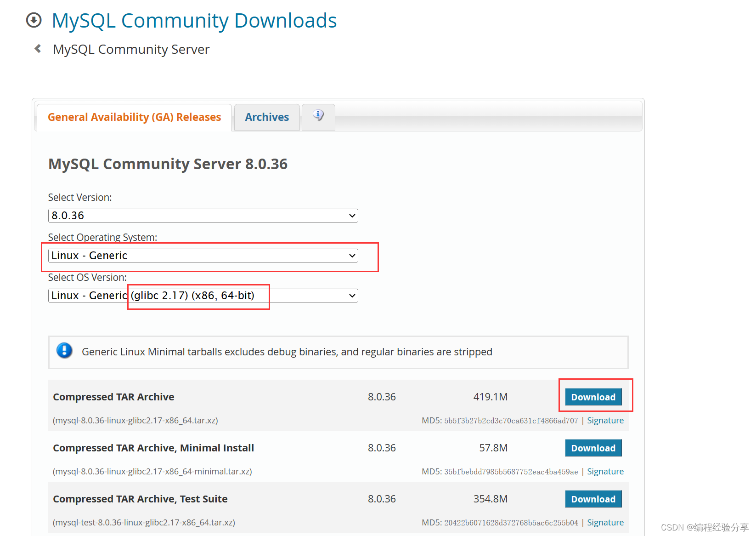Click the Signature link for Test Suite
The width and height of the screenshot is (756, 536).
605,522
